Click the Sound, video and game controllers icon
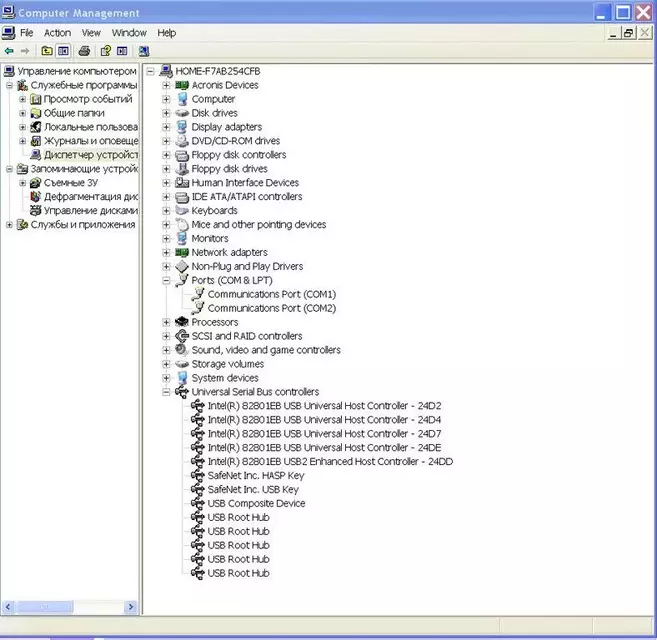Viewport: 657px width, 640px height. pos(182,350)
